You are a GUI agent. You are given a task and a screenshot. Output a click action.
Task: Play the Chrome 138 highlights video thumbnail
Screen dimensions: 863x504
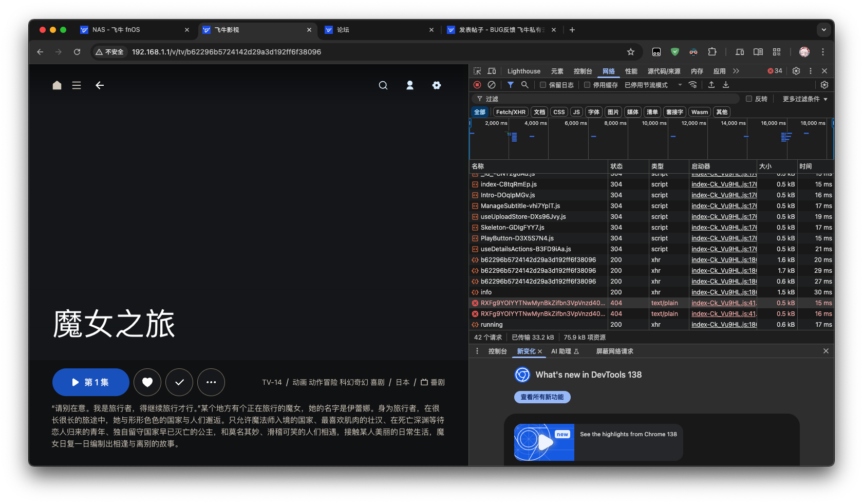pos(544,442)
